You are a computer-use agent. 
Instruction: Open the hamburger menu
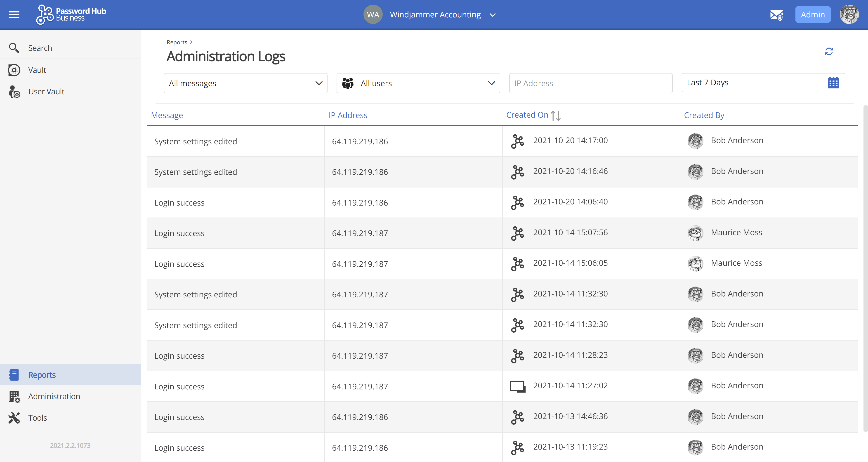(14, 14)
